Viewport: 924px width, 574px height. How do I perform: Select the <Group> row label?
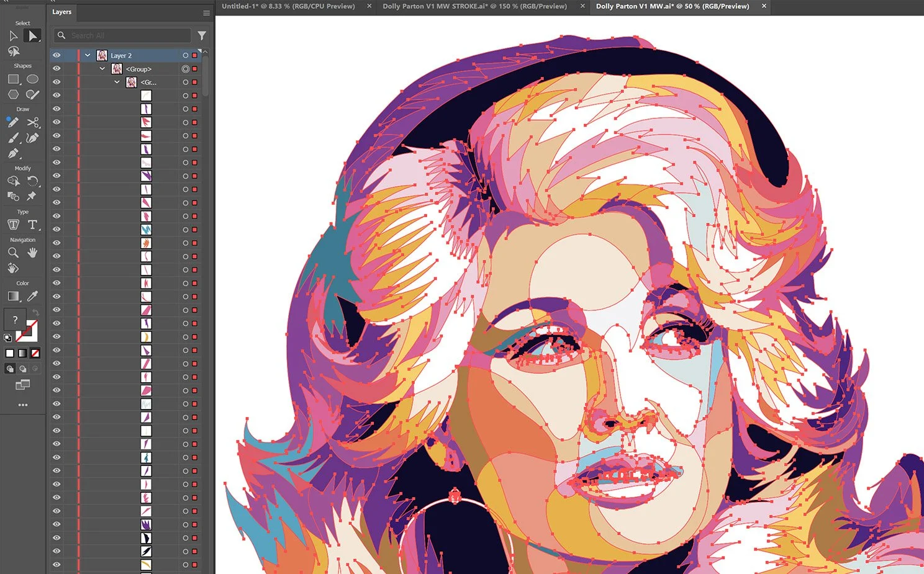138,69
